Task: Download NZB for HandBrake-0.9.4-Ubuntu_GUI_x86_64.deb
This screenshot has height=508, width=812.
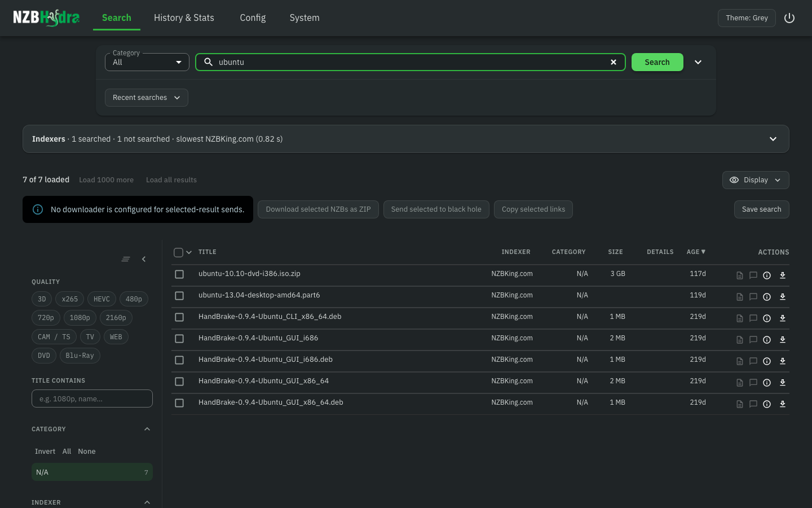Action: click(x=783, y=404)
